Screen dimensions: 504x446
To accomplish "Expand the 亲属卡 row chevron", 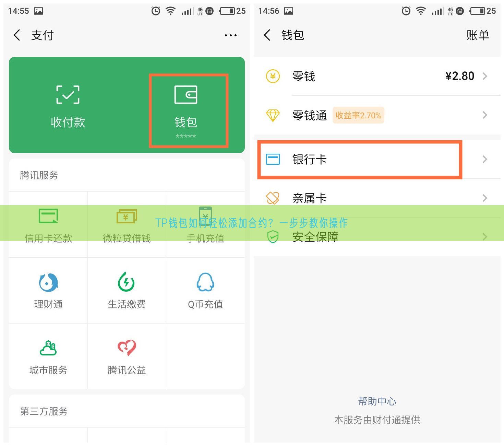I will 485,198.
